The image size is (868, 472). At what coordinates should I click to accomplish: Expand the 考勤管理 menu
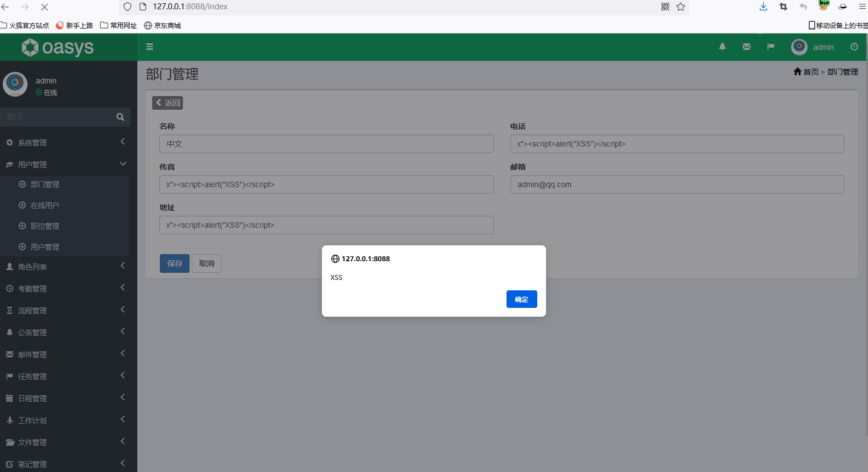(x=65, y=289)
